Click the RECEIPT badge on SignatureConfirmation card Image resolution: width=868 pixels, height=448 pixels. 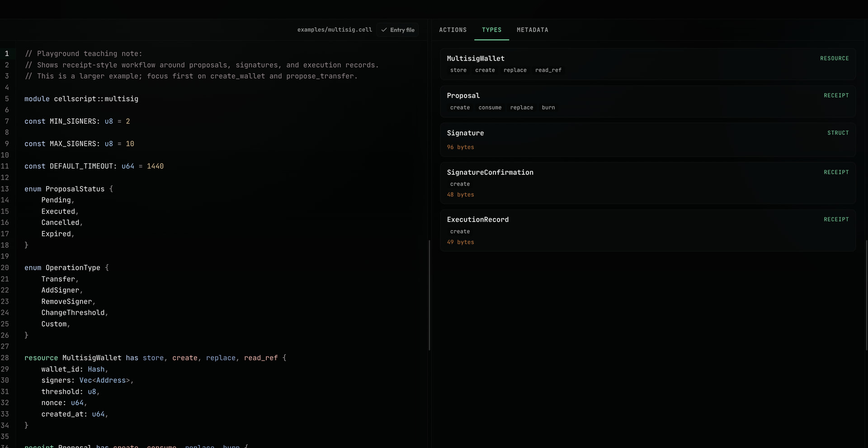[x=836, y=172]
